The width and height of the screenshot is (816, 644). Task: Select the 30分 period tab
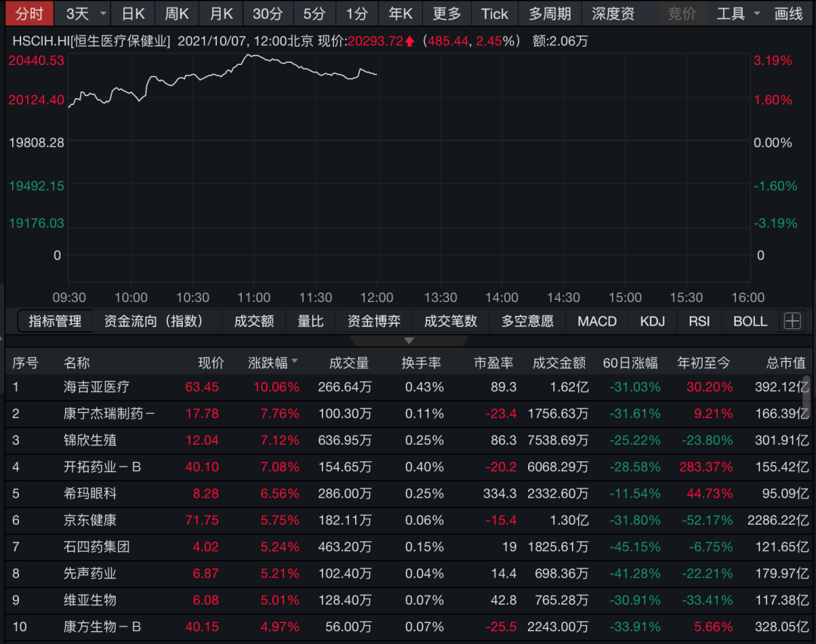267,14
